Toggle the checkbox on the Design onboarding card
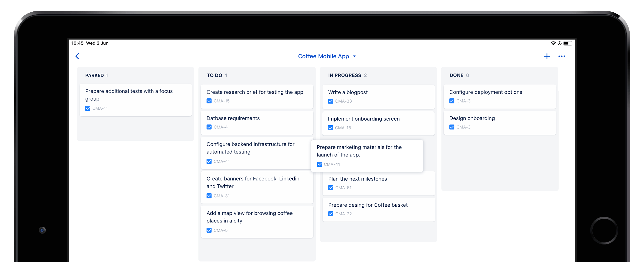The width and height of the screenshot is (644, 262). (452, 127)
